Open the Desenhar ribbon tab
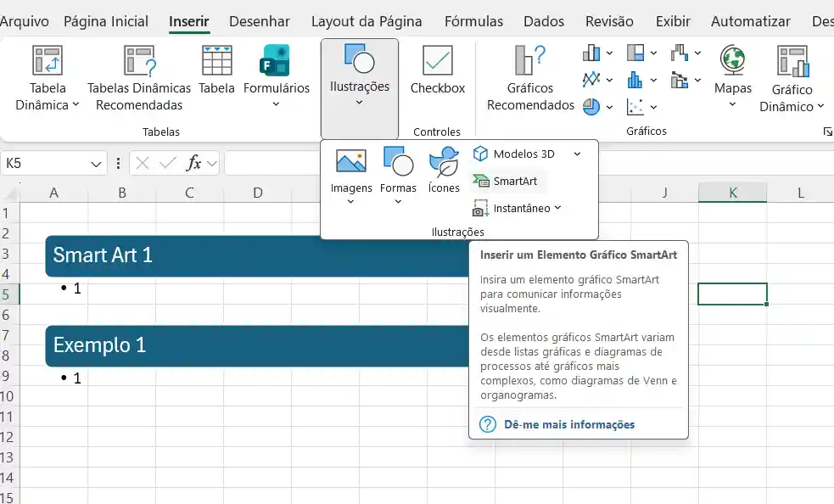Viewport: 834px width, 504px height. [x=260, y=21]
